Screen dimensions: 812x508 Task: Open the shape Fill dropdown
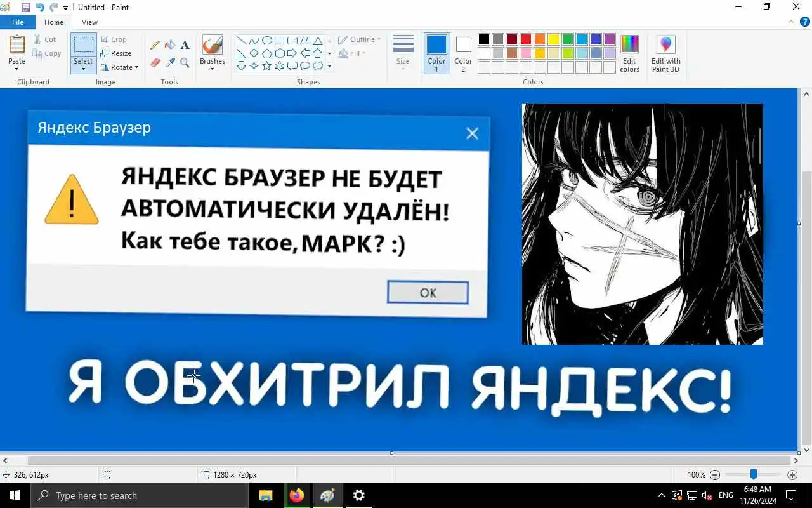[x=352, y=53]
